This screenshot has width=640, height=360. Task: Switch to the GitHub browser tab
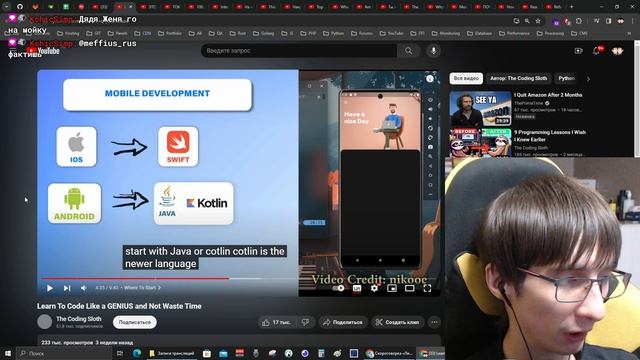pyautogui.click(x=20, y=7)
